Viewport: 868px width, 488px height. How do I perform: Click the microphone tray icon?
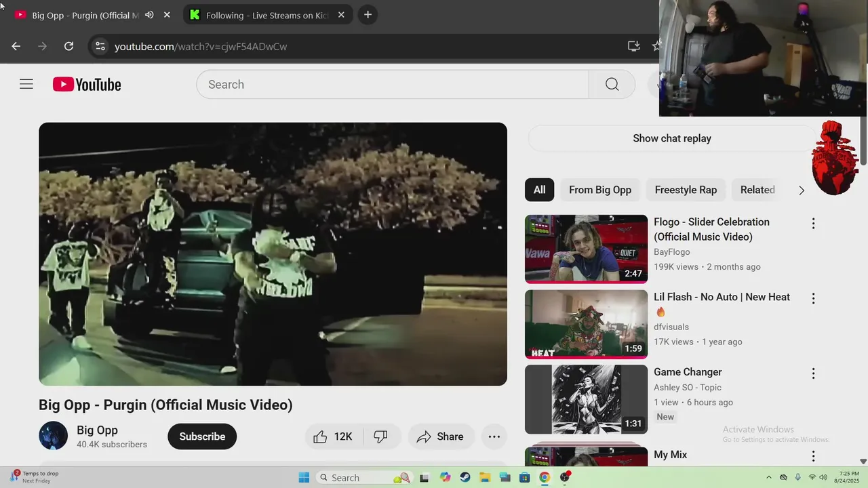798,477
